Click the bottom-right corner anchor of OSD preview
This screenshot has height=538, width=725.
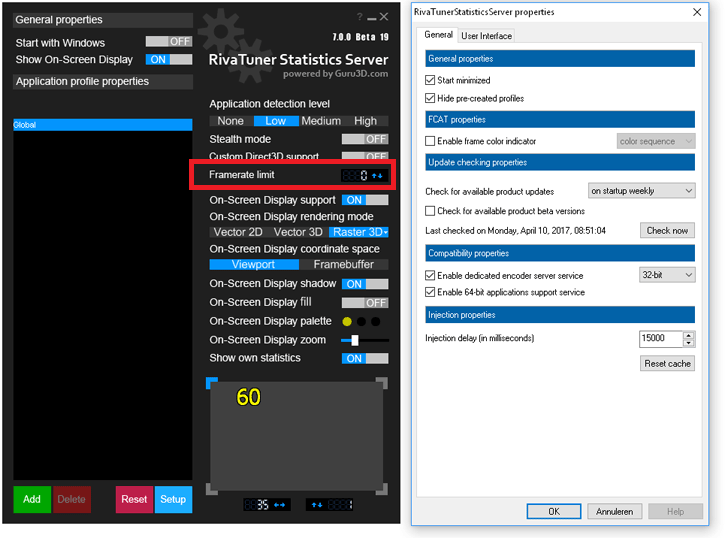(382, 489)
